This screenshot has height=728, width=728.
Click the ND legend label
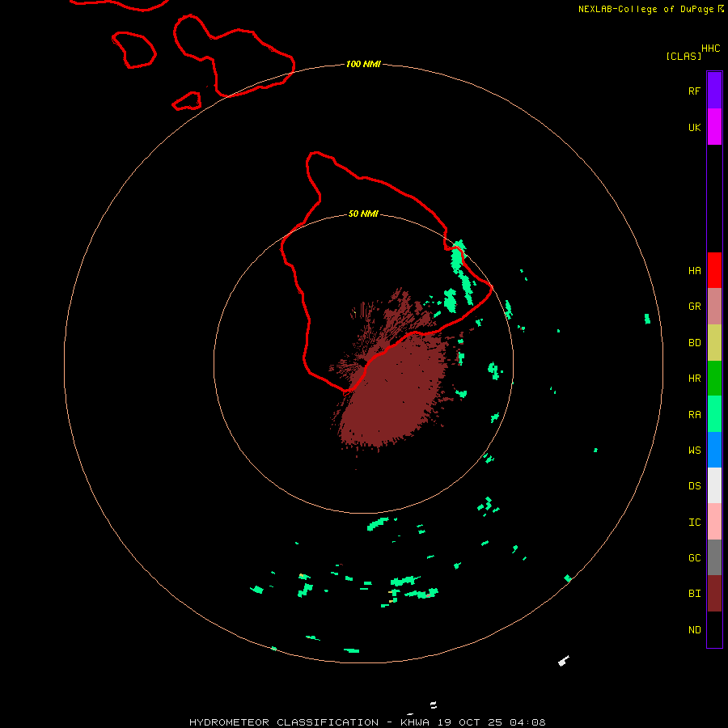tap(694, 630)
